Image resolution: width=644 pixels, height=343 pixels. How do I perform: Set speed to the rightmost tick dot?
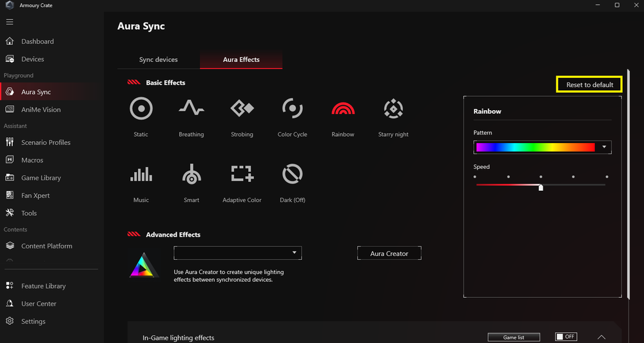tap(607, 177)
